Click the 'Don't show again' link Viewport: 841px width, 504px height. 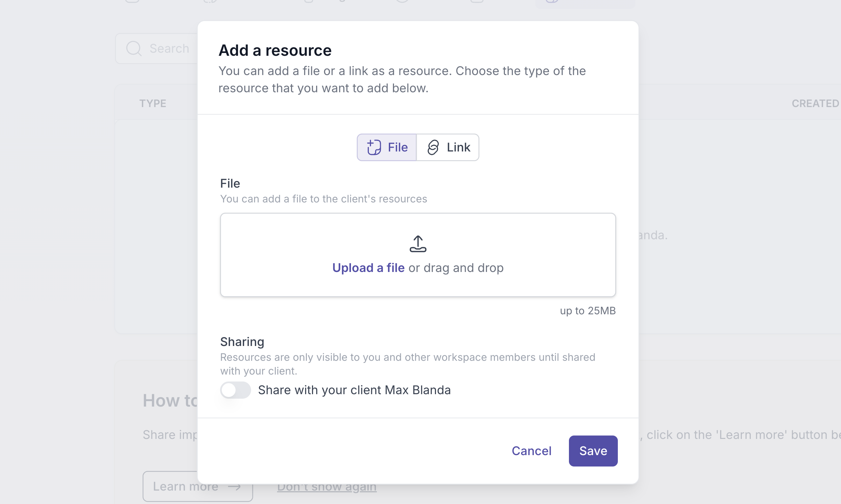coord(326,487)
